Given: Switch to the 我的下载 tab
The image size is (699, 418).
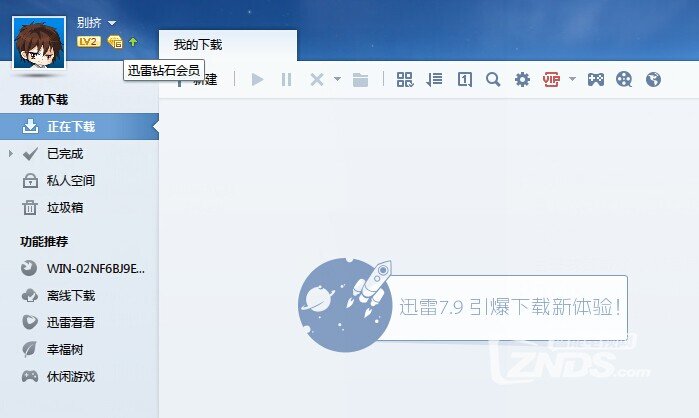Looking at the screenshot, I should pyautogui.click(x=228, y=45).
